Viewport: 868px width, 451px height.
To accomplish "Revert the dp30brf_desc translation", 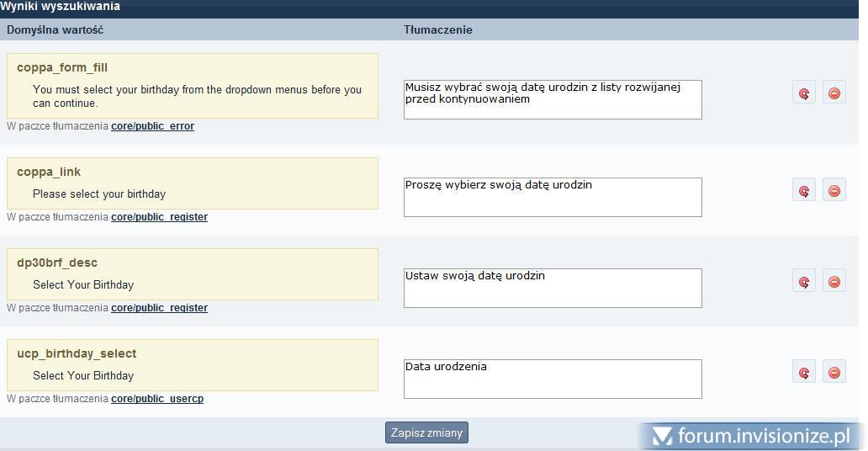I will (803, 281).
